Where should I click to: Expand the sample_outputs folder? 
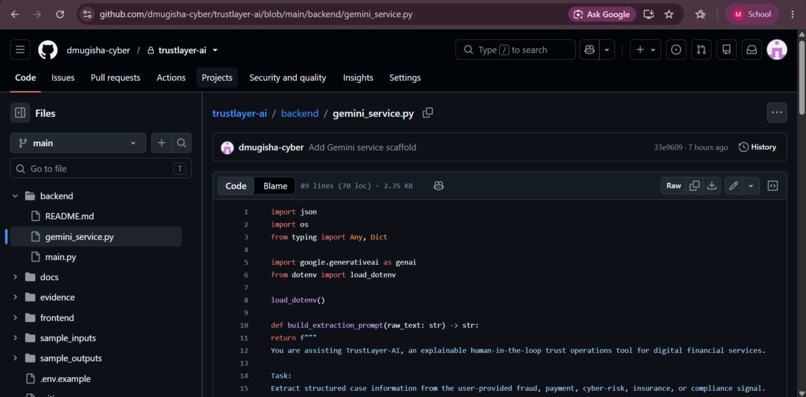click(x=15, y=358)
